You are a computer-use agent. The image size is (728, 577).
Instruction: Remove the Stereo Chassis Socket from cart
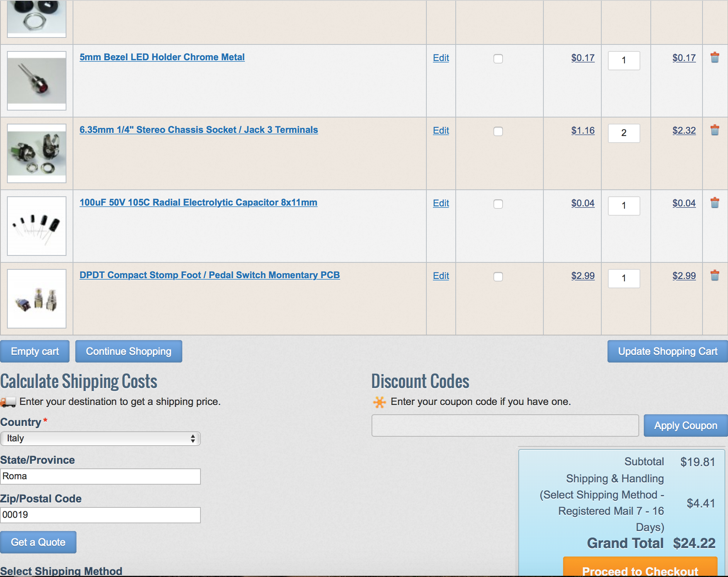coord(714,130)
